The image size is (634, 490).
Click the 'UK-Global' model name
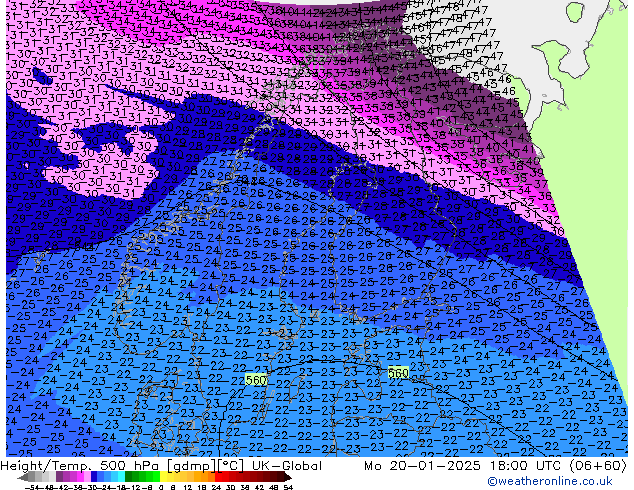(287, 466)
